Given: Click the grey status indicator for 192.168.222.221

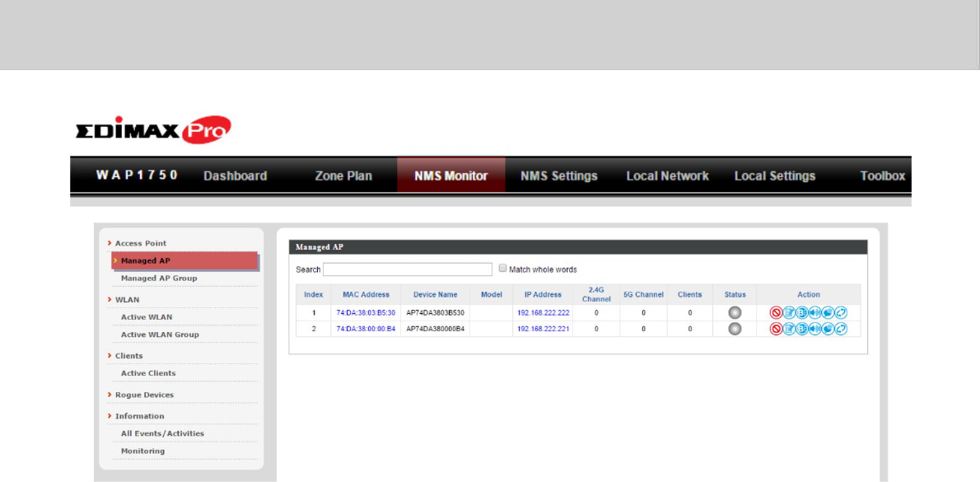Looking at the screenshot, I should click(735, 329).
